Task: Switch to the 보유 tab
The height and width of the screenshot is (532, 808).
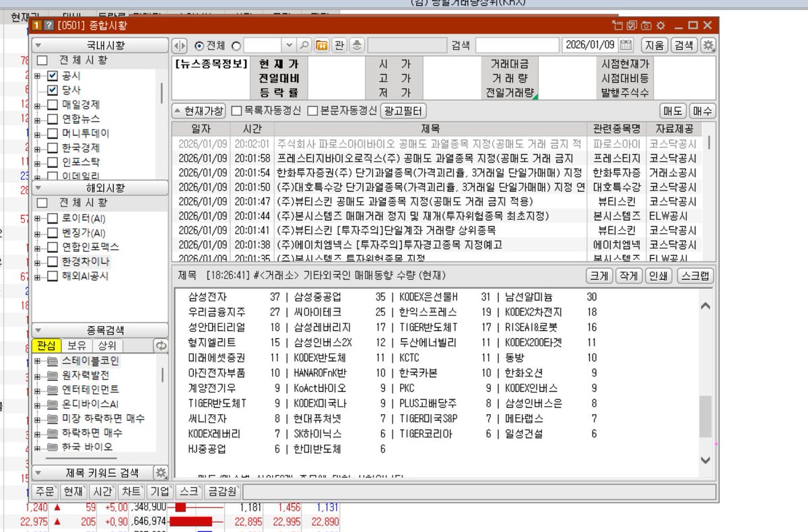Action: [77, 345]
